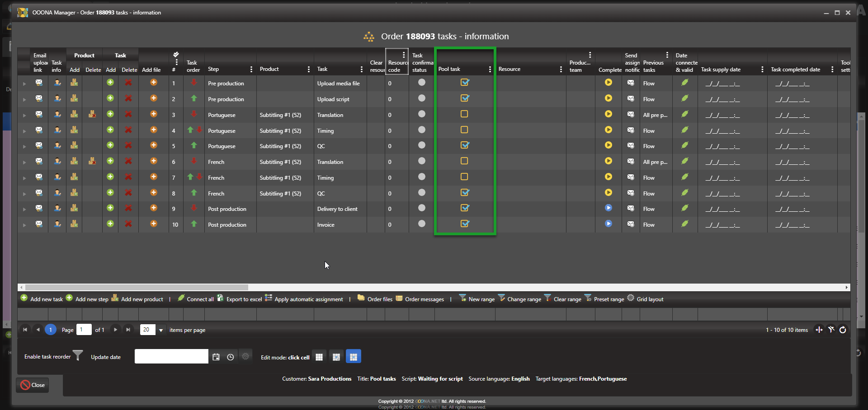The width and height of the screenshot is (868, 410).
Task: Toggle Pool task checkbox for French Timing
Action: click(x=464, y=177)
